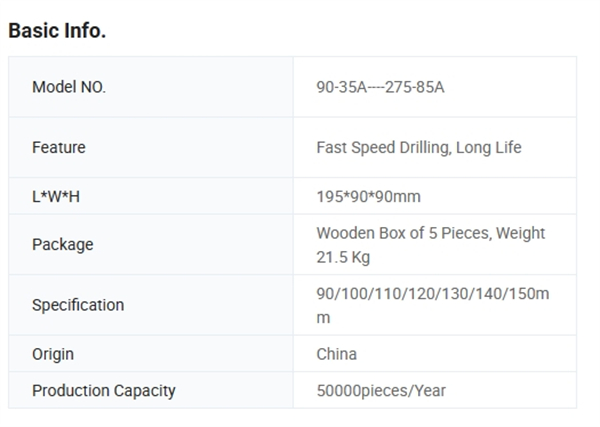Click the China origin value
Image resolution: width=600 pixels, height=427 pixels.
coord(336,354)
